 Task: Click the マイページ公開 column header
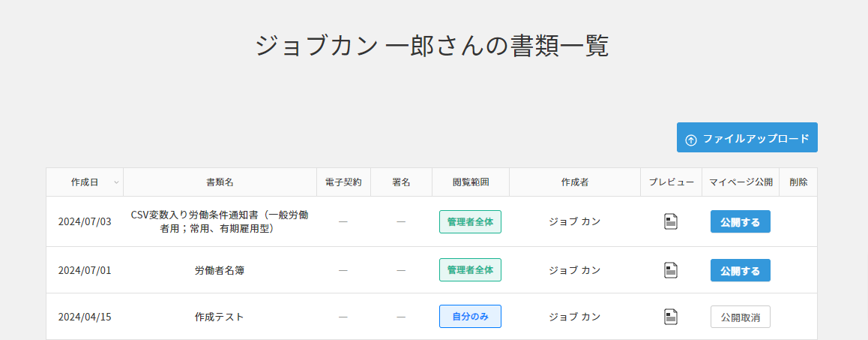[741, 182]
